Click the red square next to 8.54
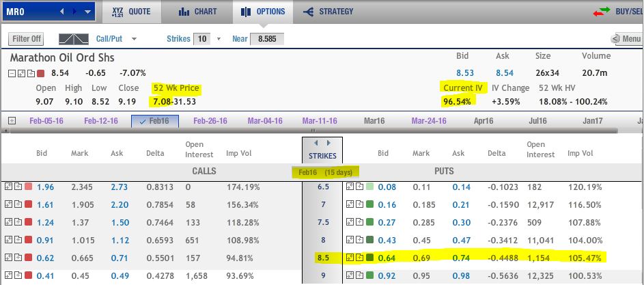Image resolution: width=644 pixels, height=285 pixels. [x=41, y=73]
